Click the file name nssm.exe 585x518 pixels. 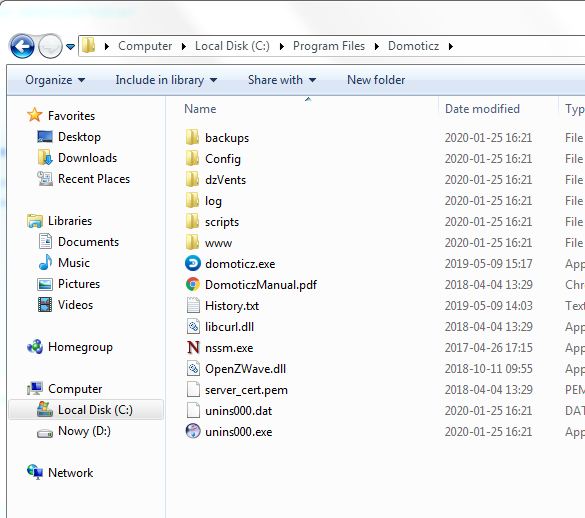(229, 348)
